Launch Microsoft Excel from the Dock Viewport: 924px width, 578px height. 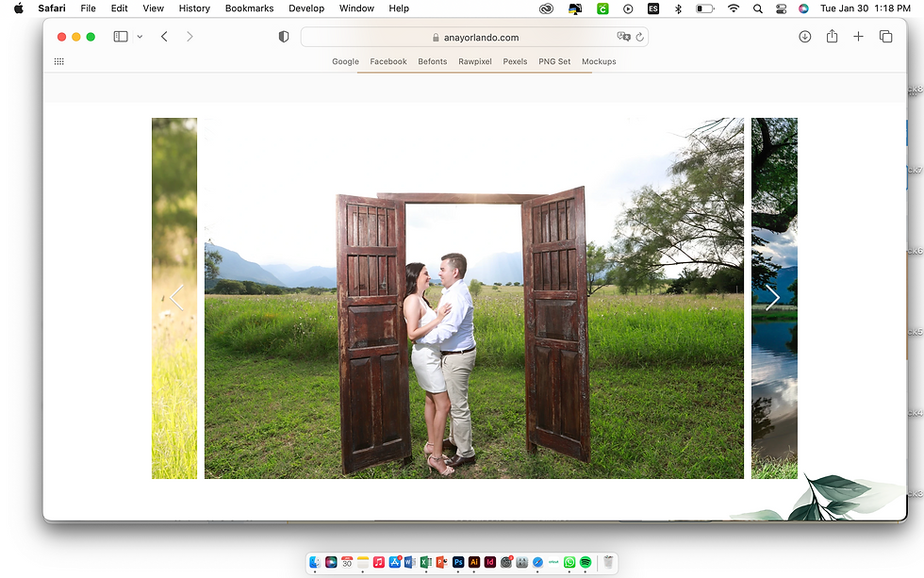click(x=426, y=562)
